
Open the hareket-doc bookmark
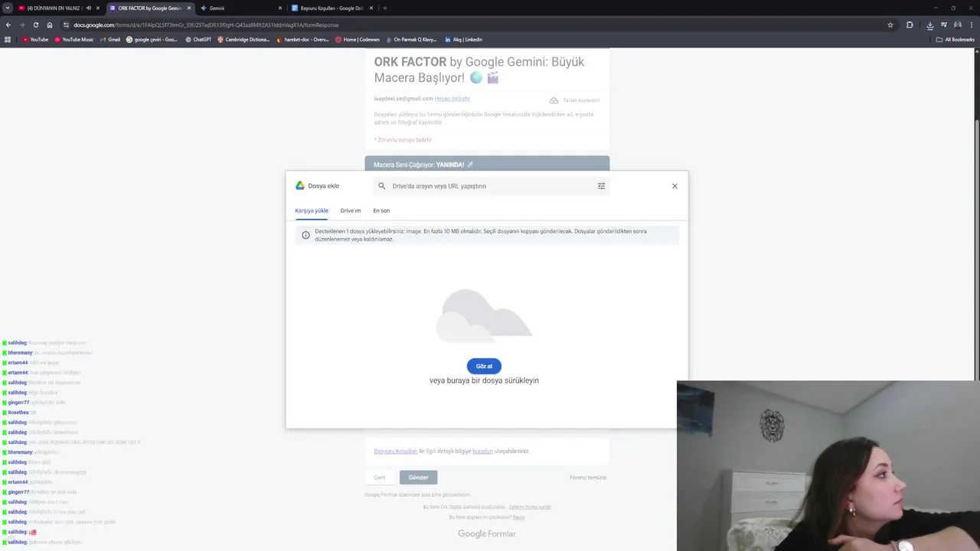tap(302, 39)
